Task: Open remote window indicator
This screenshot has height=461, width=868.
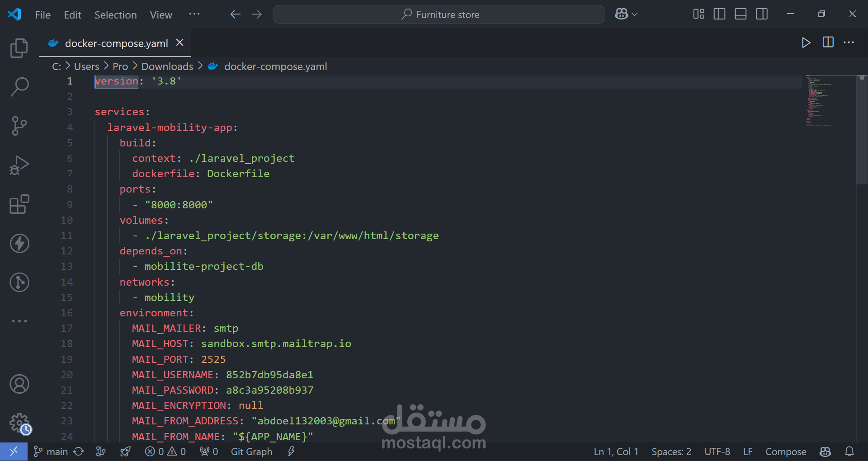Action: tap(14, 452)
